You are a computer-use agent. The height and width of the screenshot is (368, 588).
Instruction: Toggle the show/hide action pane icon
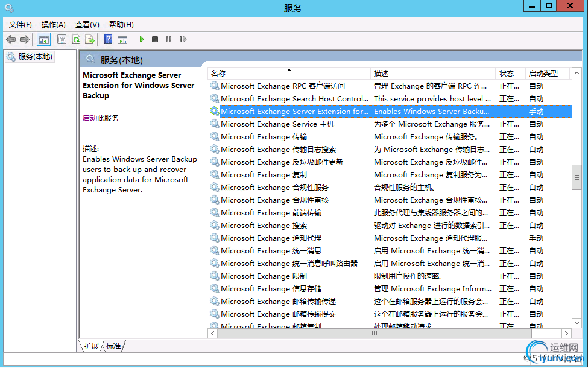coord(122,39)
